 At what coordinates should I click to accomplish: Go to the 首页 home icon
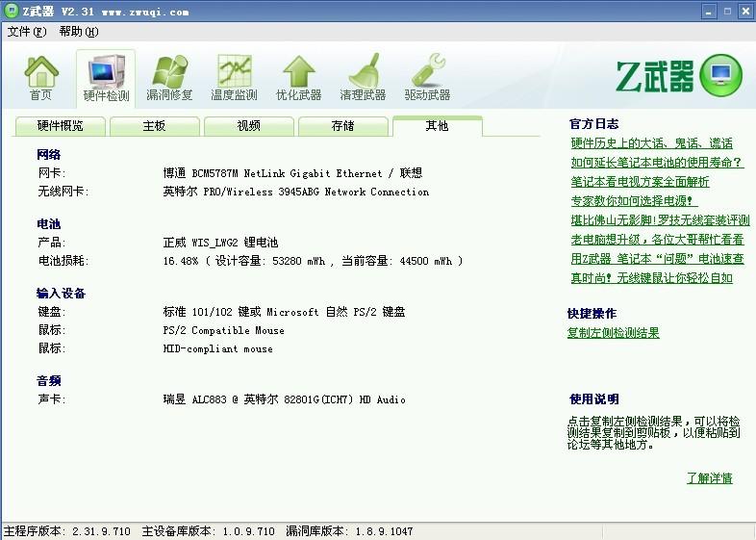41,78
